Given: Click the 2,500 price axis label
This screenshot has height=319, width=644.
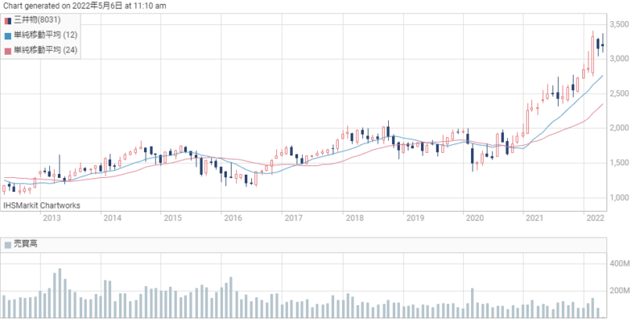Looking at the screenshot, I should (620, 93).
